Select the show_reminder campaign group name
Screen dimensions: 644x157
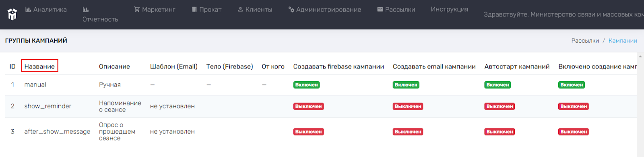pyautogui.click(x=47, y=106)
